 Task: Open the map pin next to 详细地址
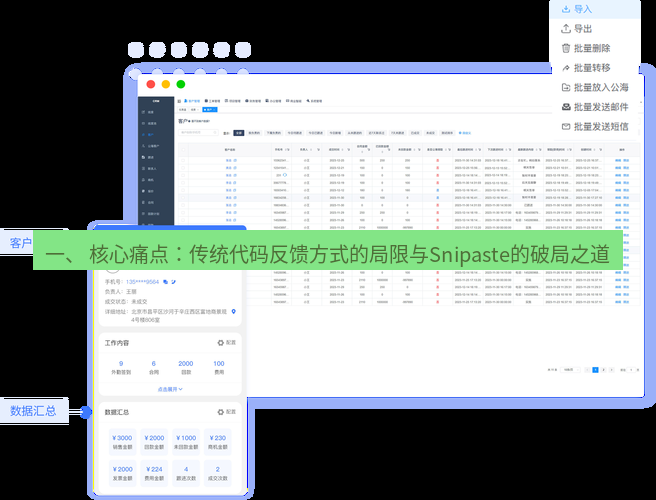tap(234, 312)
